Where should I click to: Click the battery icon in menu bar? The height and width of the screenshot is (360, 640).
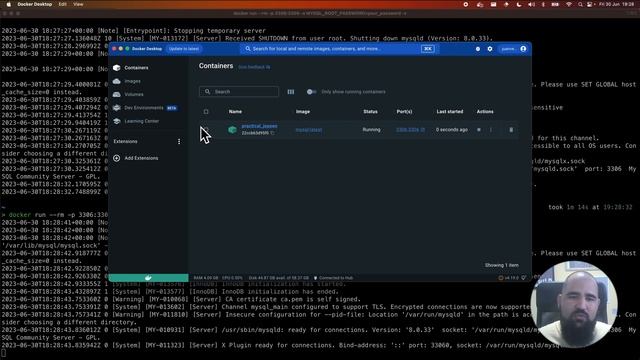555,4
